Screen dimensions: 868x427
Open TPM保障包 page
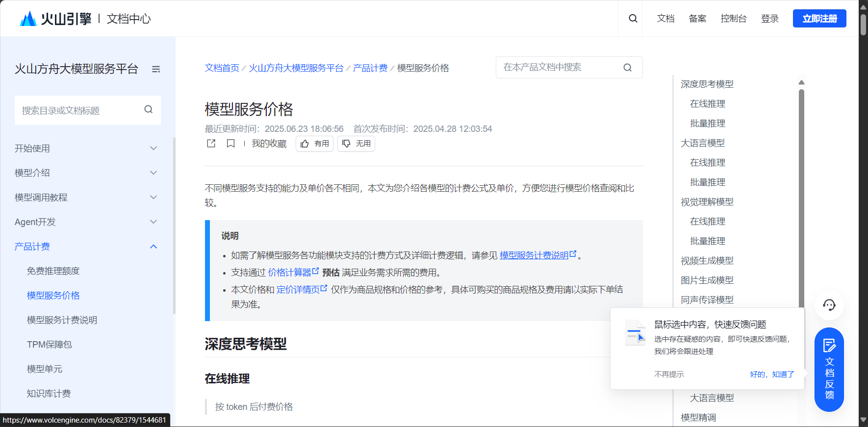49,344
